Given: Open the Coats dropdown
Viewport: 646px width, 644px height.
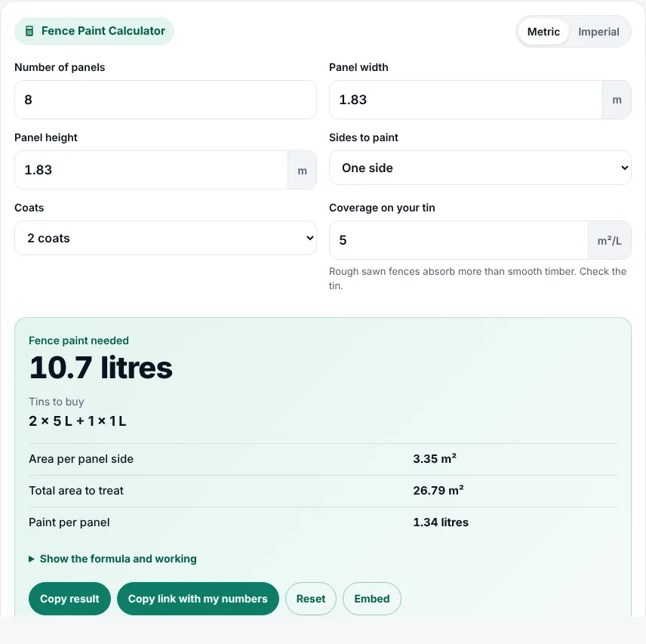Looking at the screenshot, I should (x=165, y=238).
